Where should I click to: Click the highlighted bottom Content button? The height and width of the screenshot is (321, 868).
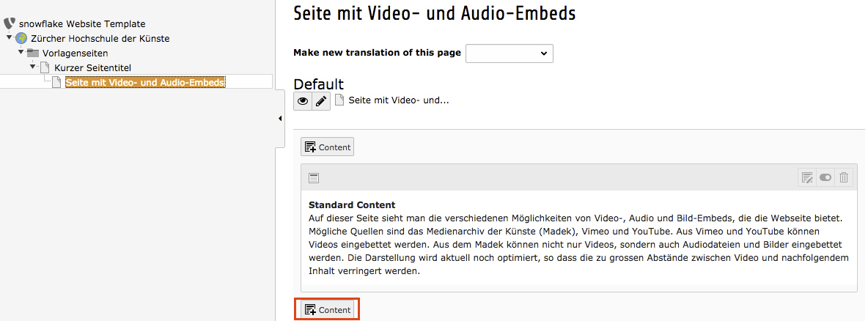[x=327, y=310]
